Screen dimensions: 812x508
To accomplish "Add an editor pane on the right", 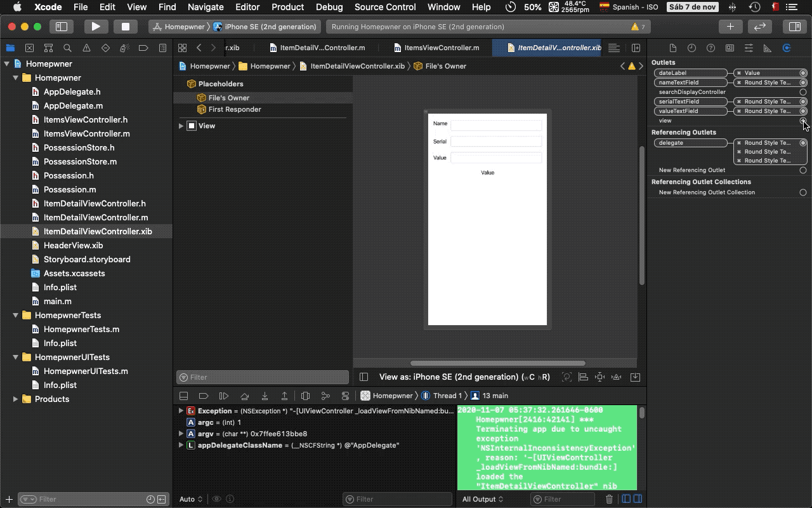I will [636, 48].
